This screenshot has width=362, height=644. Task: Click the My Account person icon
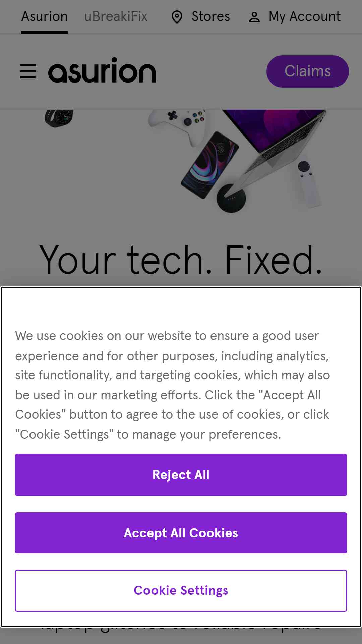pos(254,17)
